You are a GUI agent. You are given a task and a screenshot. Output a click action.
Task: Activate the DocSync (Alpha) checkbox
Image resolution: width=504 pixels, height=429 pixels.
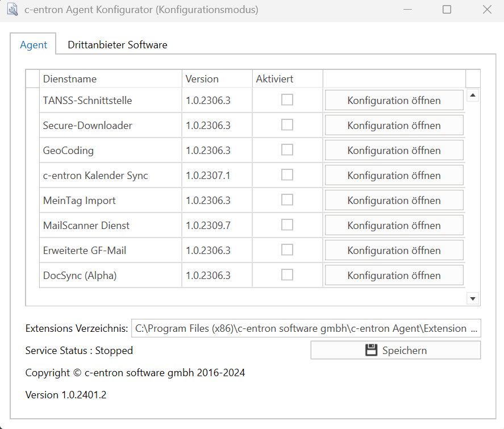click(287, 275)
